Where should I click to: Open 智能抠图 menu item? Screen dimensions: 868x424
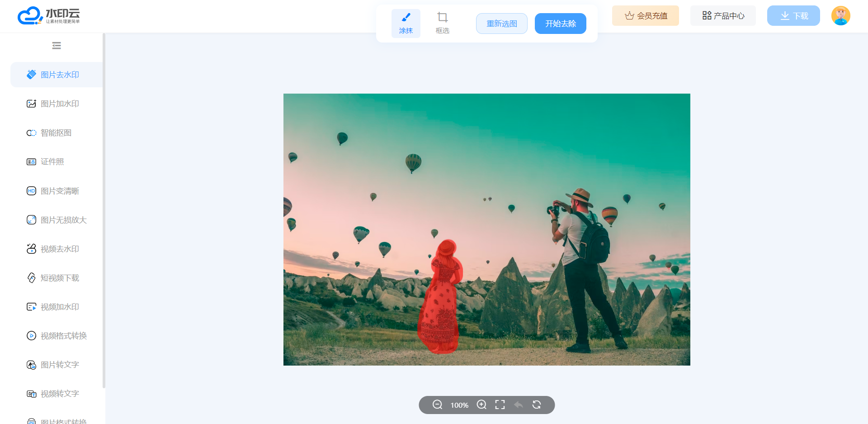point(57,133)
